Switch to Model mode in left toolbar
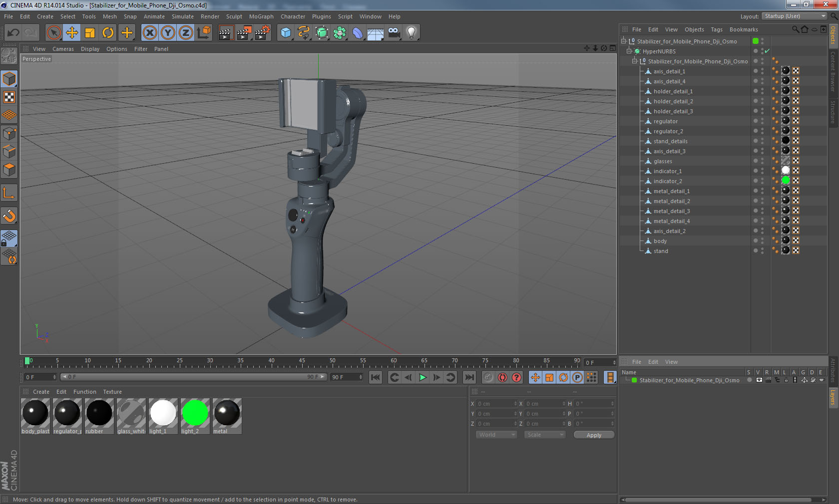 9,79
